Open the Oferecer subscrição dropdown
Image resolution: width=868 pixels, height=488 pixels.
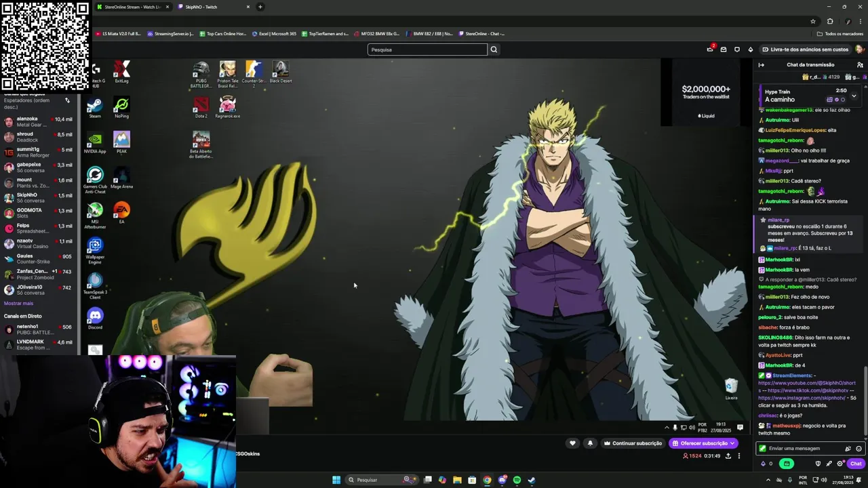704,443
